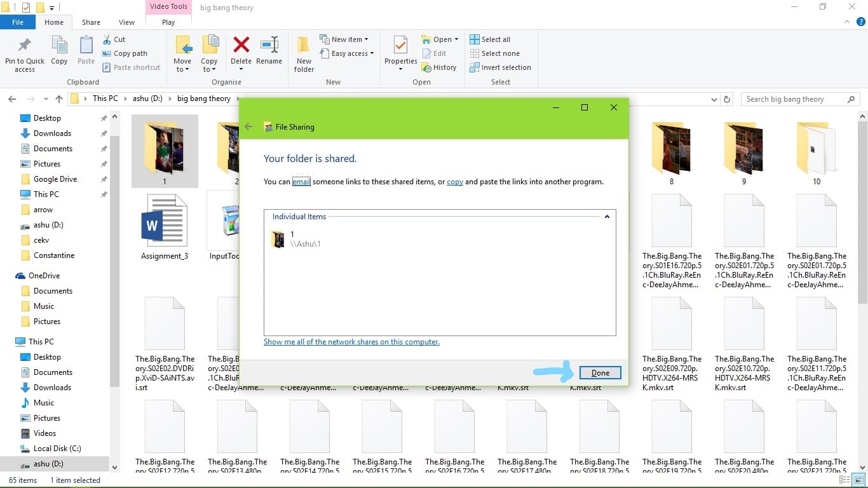Viewport: 868px width, 488px height.
Task: Open the recent locations dropdown beside the forward arrow
Action: click(x=46, y=99)
